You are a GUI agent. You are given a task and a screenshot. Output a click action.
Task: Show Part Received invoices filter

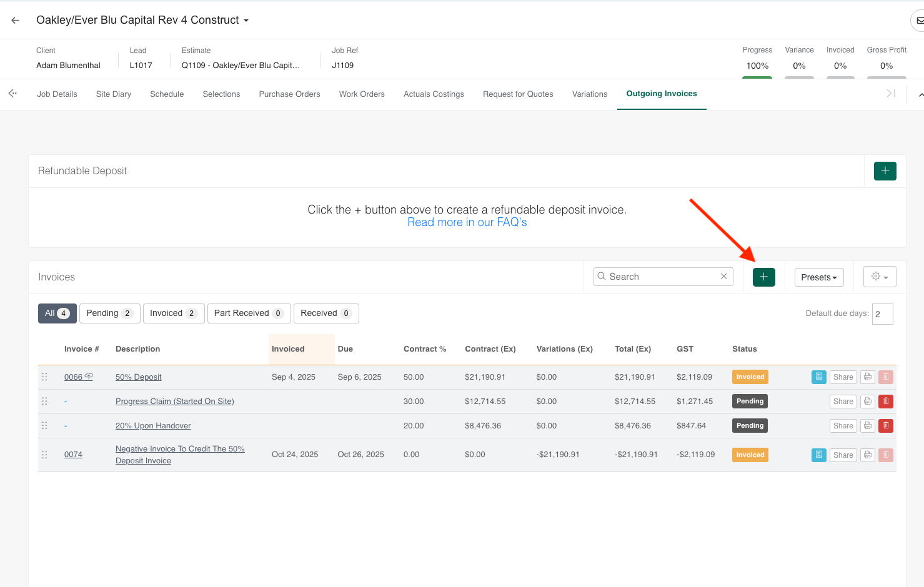pos(248,313)
